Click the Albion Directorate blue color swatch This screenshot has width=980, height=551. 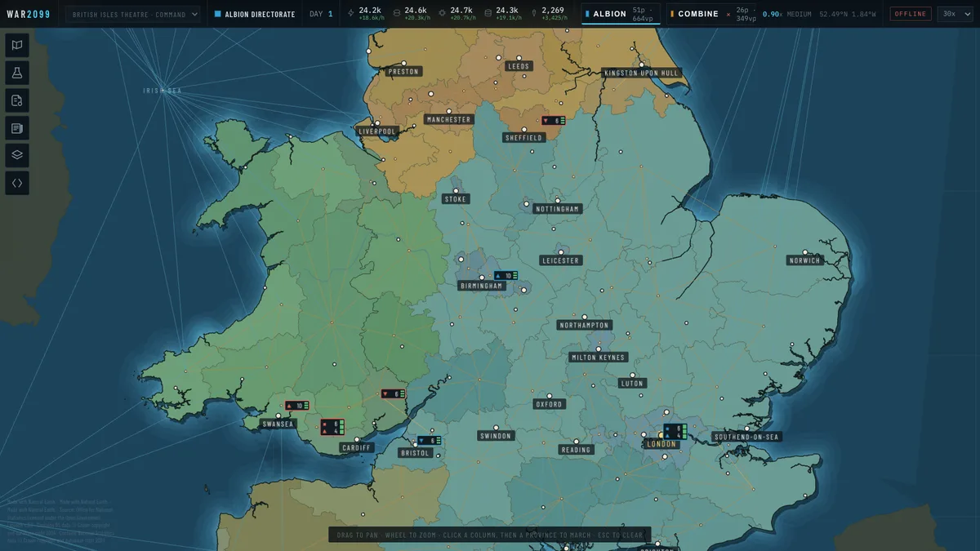[x=218, y=14]
